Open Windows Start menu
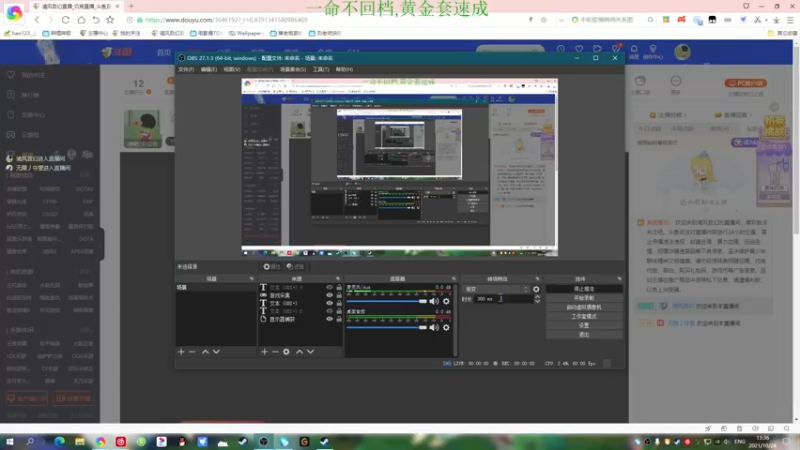The width and height of the screenshot is (800, 450). [x=10, y=441]
